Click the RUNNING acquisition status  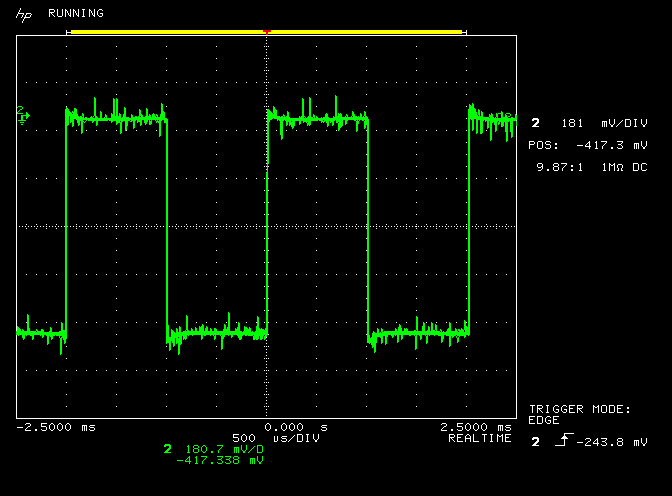pos(75,14)
